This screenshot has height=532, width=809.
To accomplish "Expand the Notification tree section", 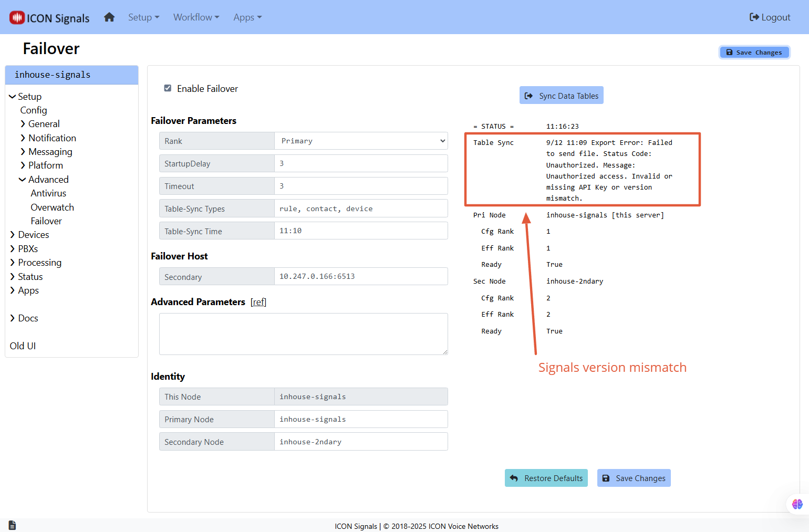I will pyautogui.click(x=51, y=138).
